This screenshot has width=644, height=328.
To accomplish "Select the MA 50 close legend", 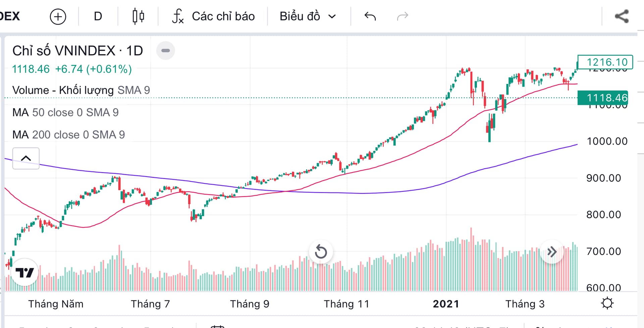I will point(65,112).
